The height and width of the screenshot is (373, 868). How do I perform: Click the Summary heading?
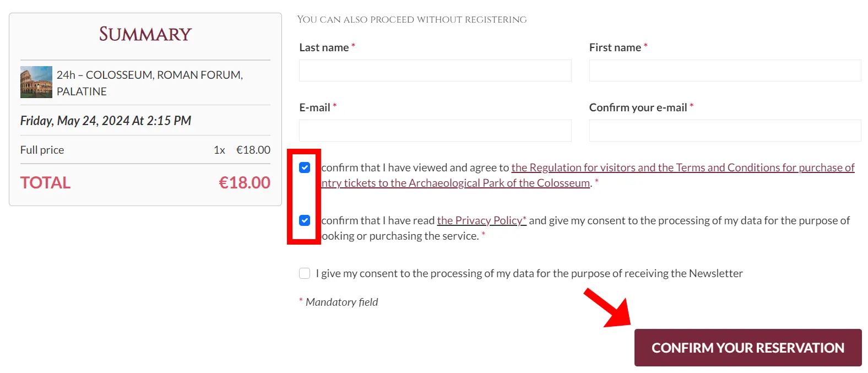[x=145, y=34]
